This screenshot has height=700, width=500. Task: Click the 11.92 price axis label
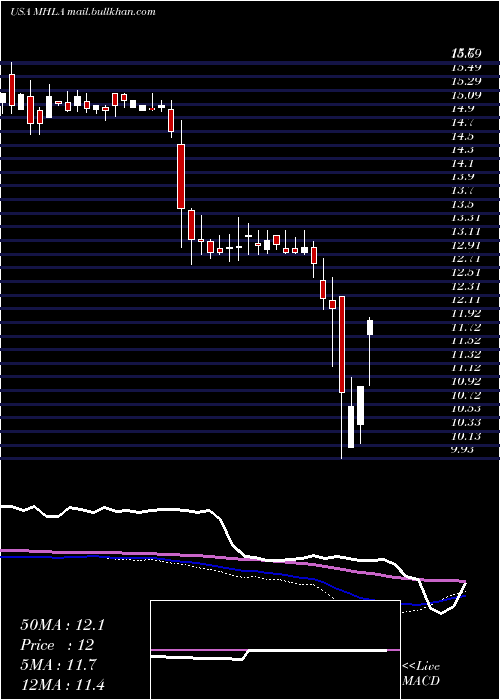[x=466, y=313]
